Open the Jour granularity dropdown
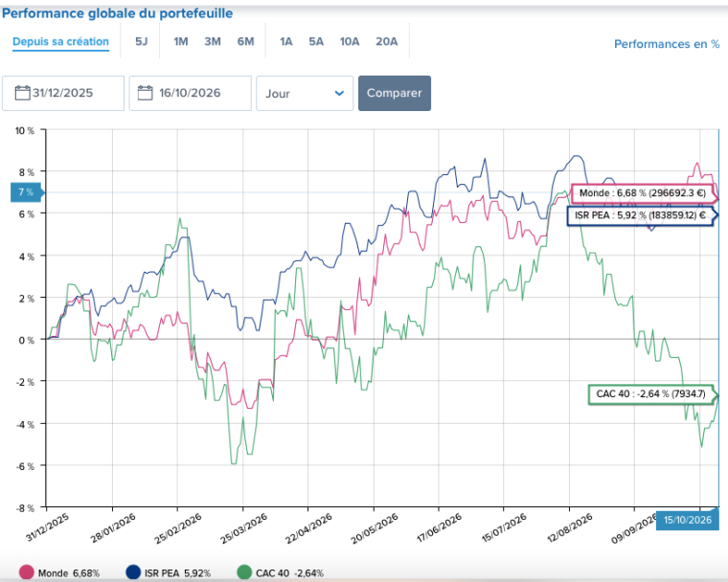The image size is (728, 582). click(305, 93)
